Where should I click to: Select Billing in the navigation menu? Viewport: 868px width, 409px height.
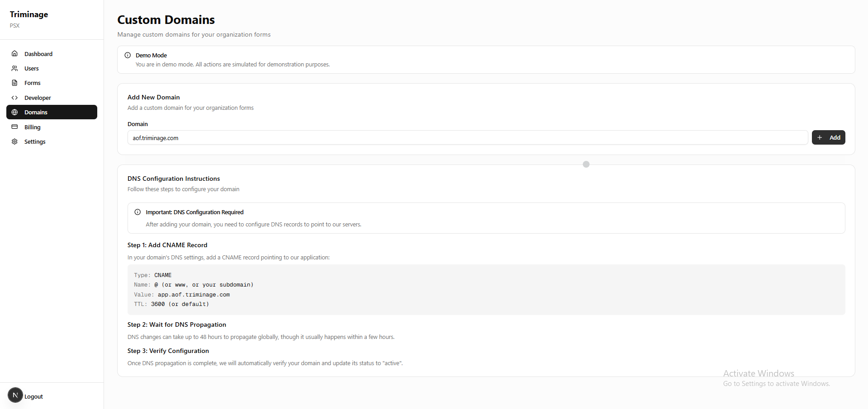click(x=32, y=127)
